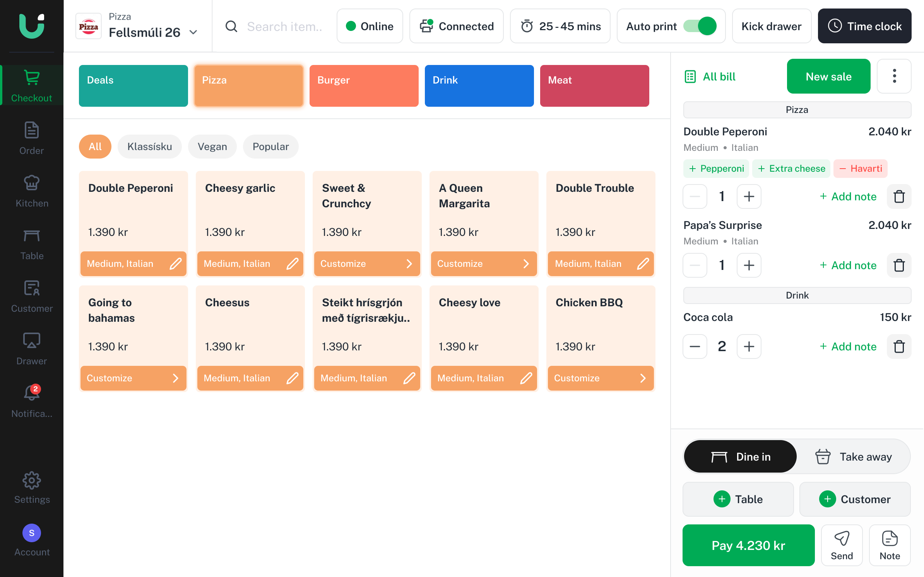Open Customize for Chicken BBQ
The height and width of the screenshot is (577, 924).
coord(600,378)
